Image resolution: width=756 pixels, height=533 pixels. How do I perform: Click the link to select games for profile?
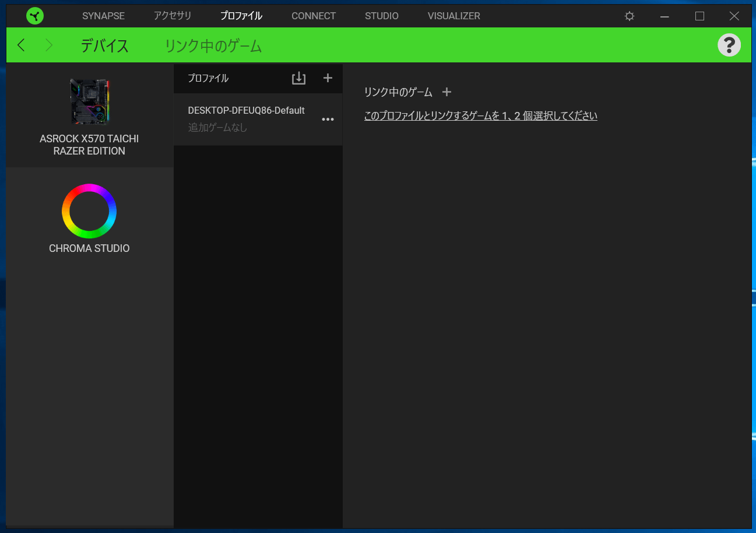pos(481,115)
